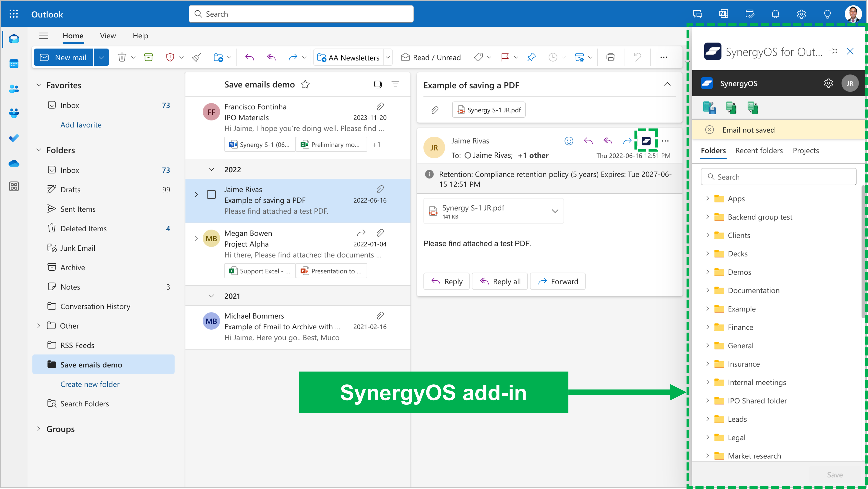Expand the Other folder
The width and height of the screenshot is (868, 489).
pos(38,326)
